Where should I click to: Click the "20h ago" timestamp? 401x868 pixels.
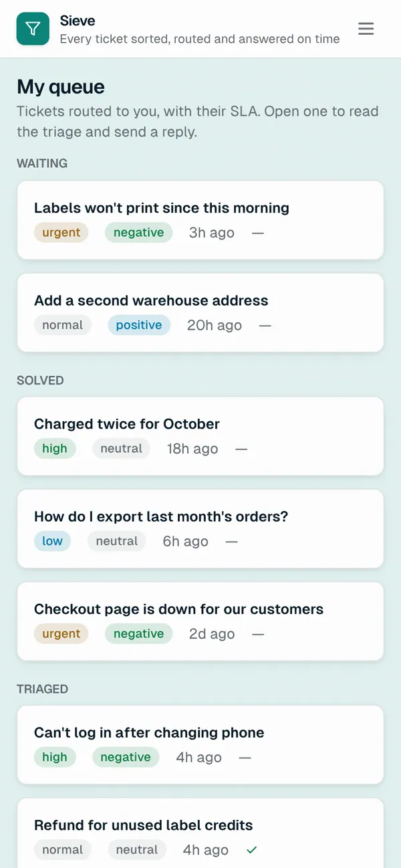(x=215, y=326)
